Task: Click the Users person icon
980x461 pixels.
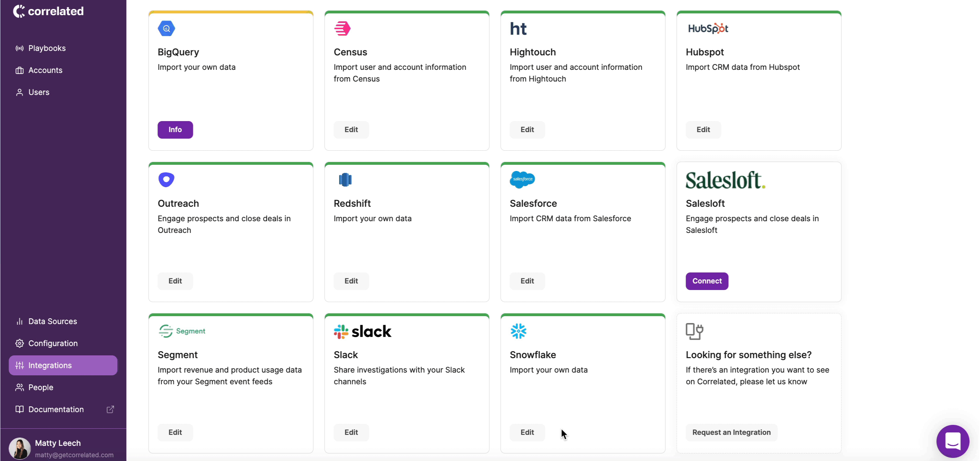Action: 19,93
